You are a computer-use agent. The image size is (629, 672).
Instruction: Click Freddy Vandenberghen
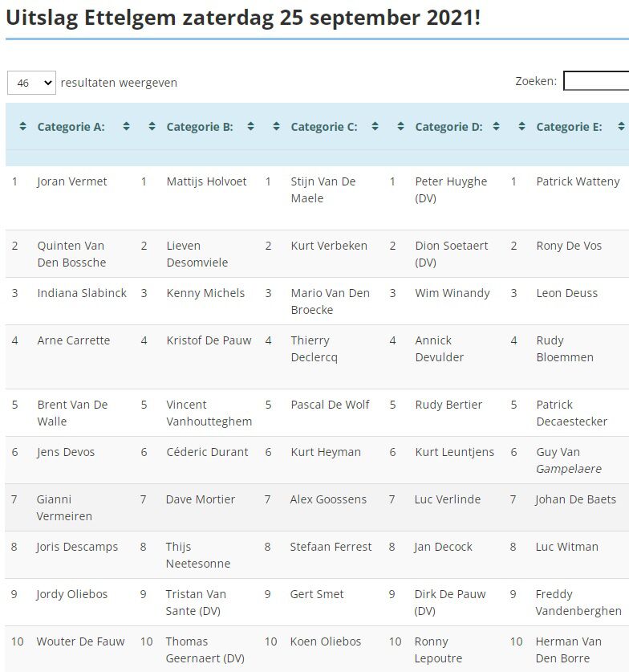(578, 603)
